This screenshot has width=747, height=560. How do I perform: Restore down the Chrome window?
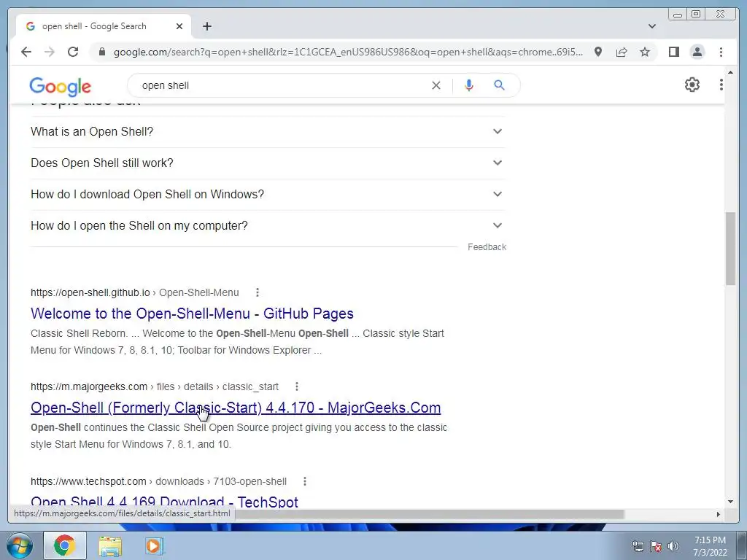pos(696,15)
